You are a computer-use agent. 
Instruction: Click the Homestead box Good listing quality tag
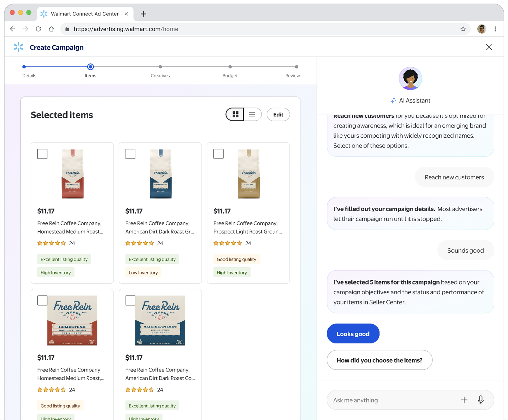coord(60,406)
